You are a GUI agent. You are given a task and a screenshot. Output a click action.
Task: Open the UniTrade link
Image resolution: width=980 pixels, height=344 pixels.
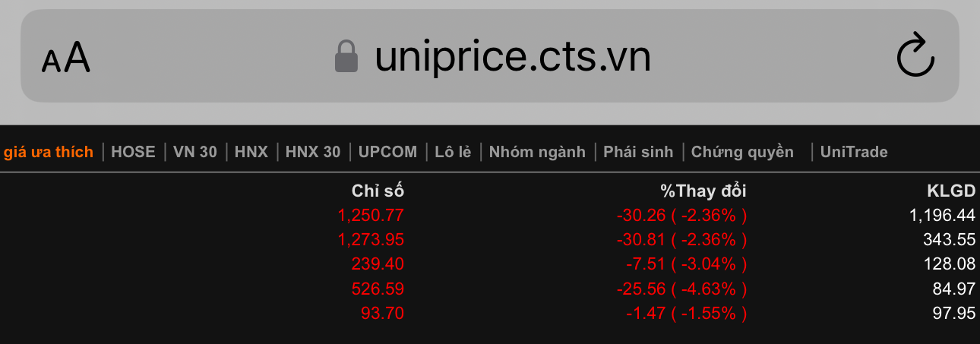(854, 152)
